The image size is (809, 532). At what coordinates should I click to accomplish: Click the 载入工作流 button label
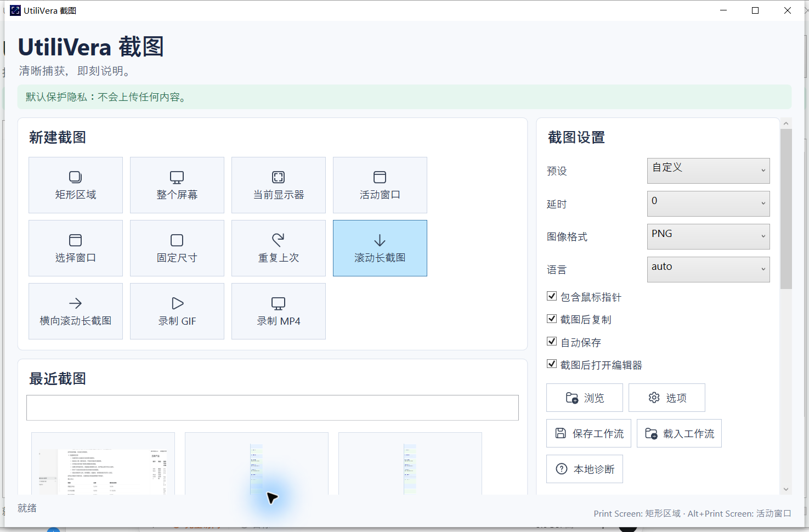click(x=688, y=434)
